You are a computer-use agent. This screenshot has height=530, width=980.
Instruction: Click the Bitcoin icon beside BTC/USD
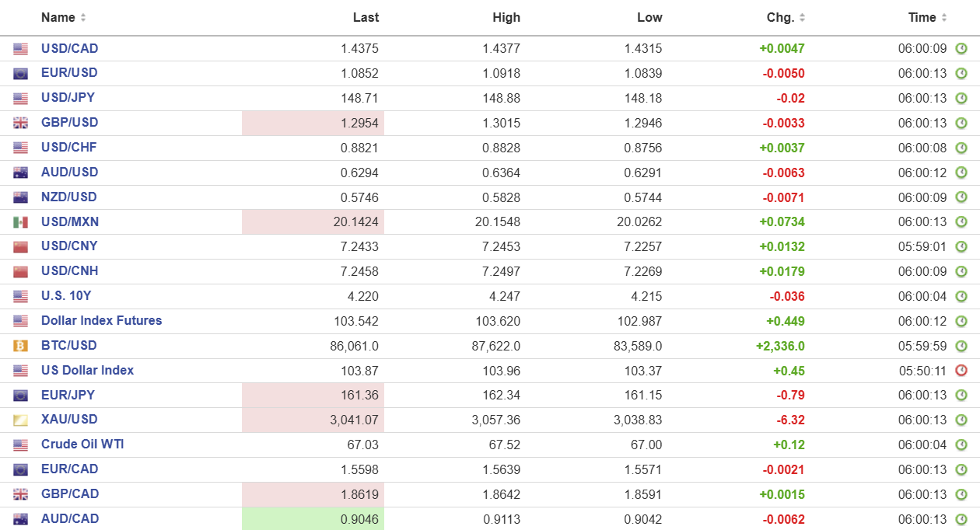[20, 346]
